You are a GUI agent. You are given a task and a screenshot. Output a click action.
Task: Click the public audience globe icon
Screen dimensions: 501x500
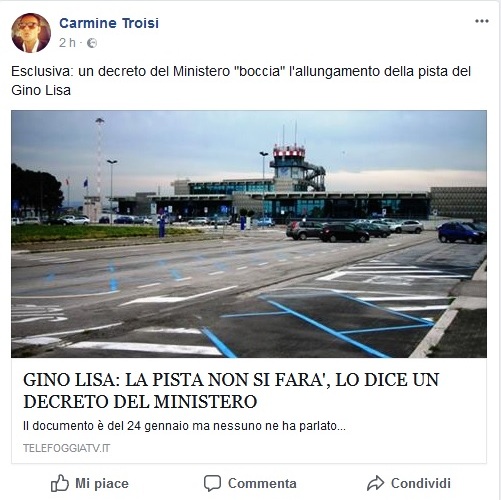[92, 43]
